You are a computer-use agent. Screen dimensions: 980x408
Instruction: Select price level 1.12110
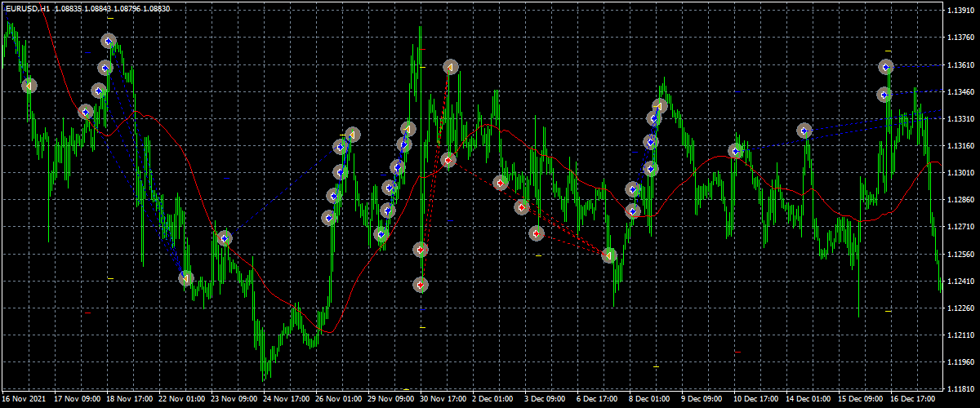pyautogui.click(x=961, y=335)
